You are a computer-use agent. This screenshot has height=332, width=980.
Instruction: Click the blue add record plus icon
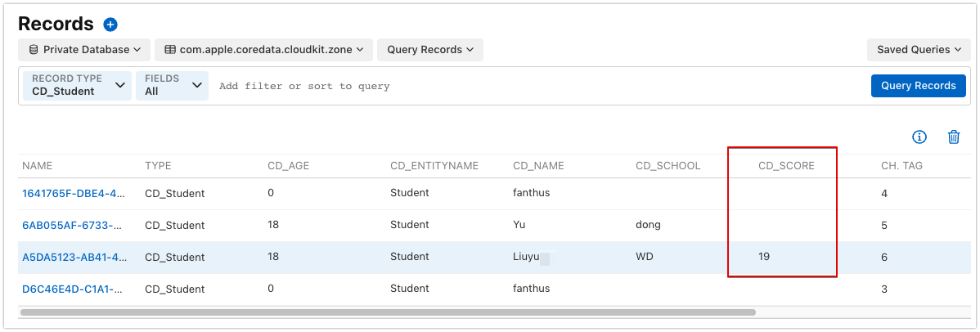(x=110, y=25)
